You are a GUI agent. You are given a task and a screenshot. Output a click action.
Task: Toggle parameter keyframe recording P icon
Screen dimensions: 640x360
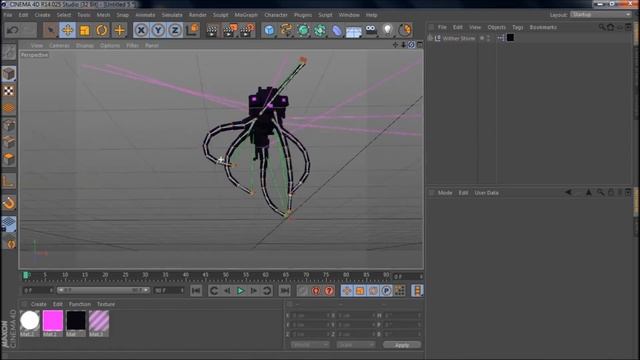click(386, 291)
